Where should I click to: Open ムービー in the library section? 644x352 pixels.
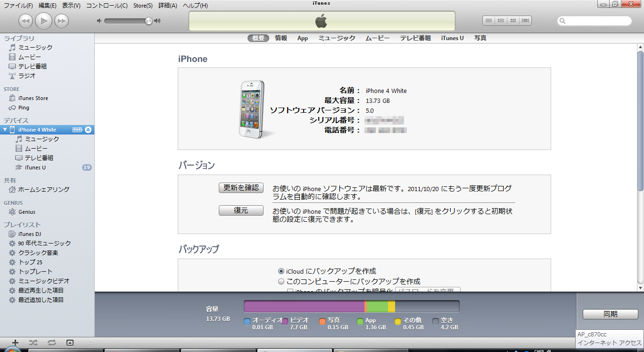click(29, 57)
